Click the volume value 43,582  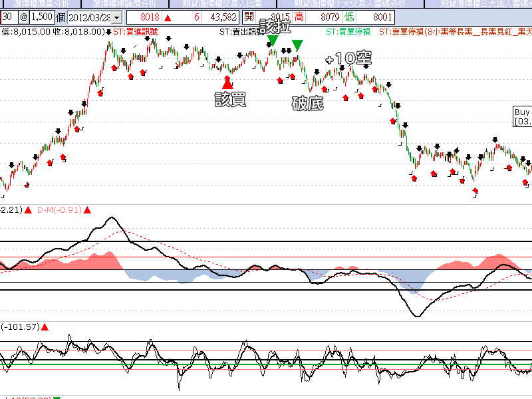(x=223, y=17)
